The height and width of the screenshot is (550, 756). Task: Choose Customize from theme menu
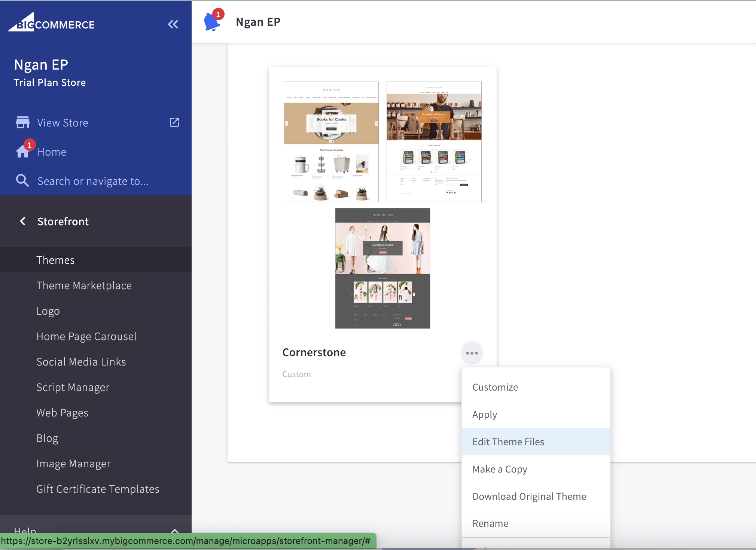(x=495, y=387)
